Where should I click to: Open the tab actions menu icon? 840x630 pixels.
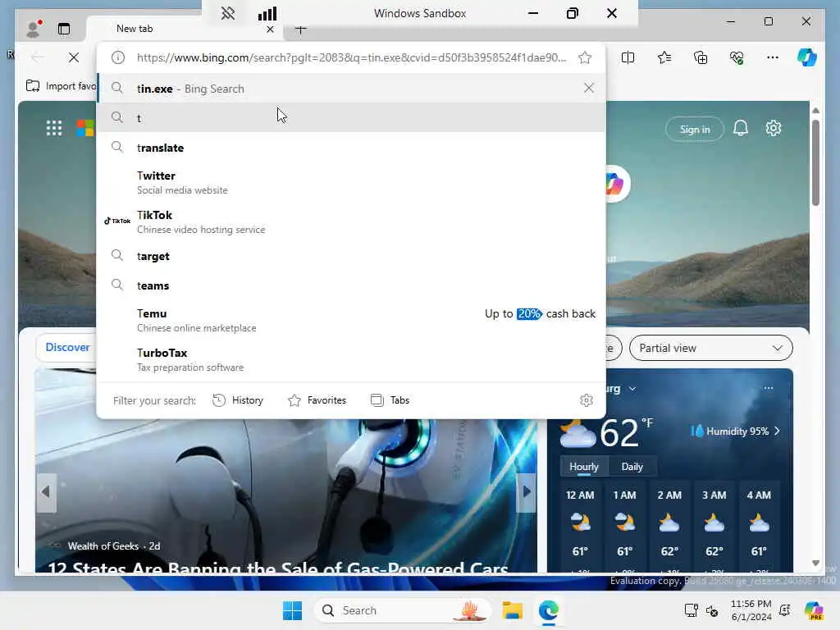[64, 29]
